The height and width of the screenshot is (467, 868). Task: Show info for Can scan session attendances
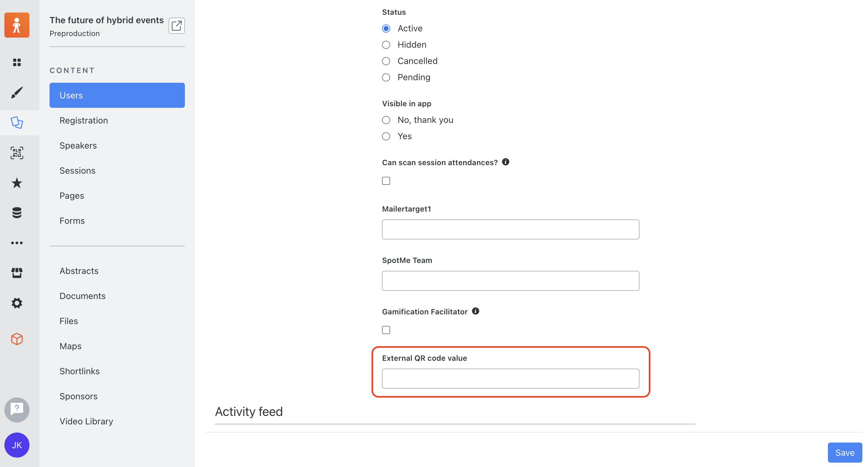[x=505, y=162]
